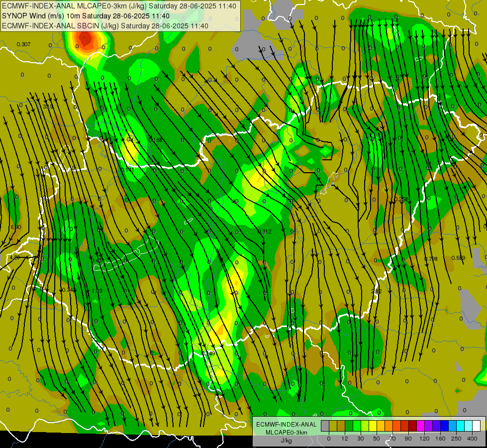Click the dark green legend swatch
The width and height of the screenshot is (487, 448).
coord(349,426)
